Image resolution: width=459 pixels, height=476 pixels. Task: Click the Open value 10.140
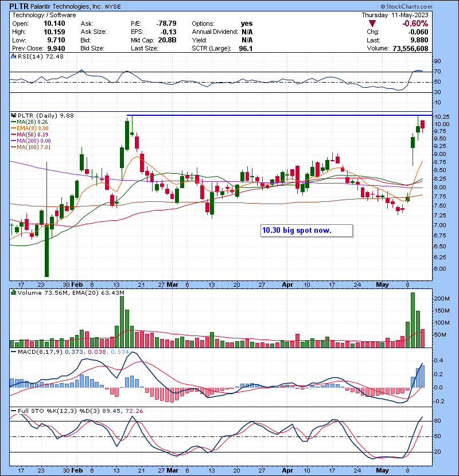click(55, 24)
